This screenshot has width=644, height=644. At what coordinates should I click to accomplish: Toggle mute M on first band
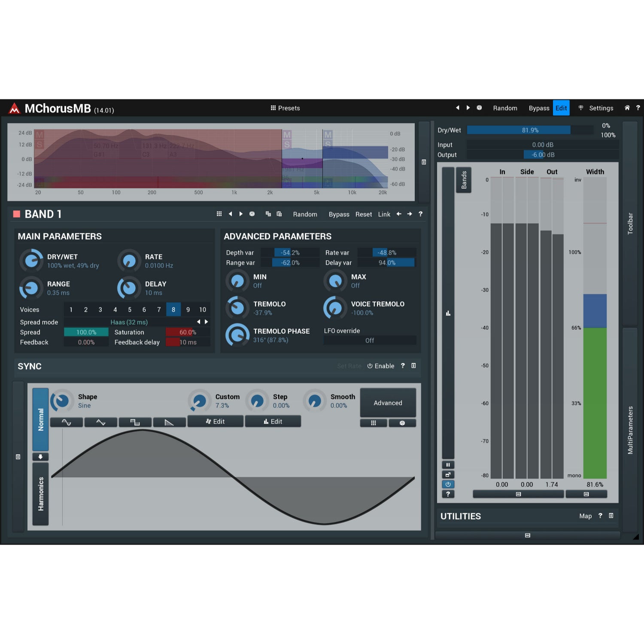(x=39, y=135)
